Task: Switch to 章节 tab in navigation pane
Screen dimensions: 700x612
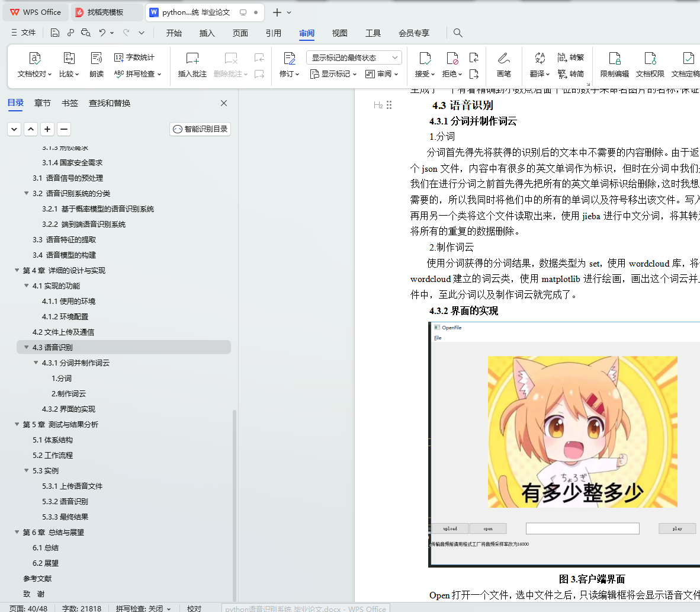Action: point(43,103)
